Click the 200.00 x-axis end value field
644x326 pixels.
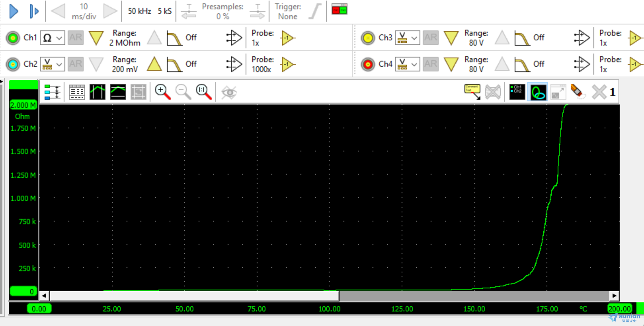pos(620,309)
